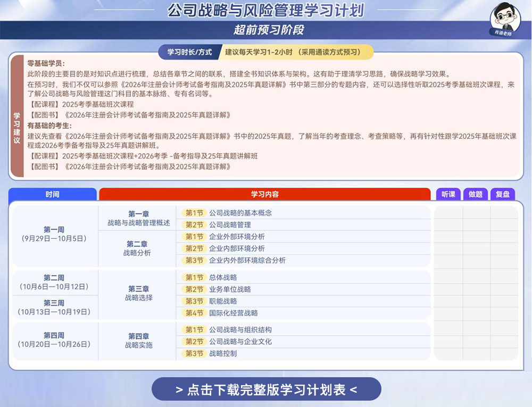
Task: Tick the 复盘 cell for 战略控制
Action: [x=503, y=353]
